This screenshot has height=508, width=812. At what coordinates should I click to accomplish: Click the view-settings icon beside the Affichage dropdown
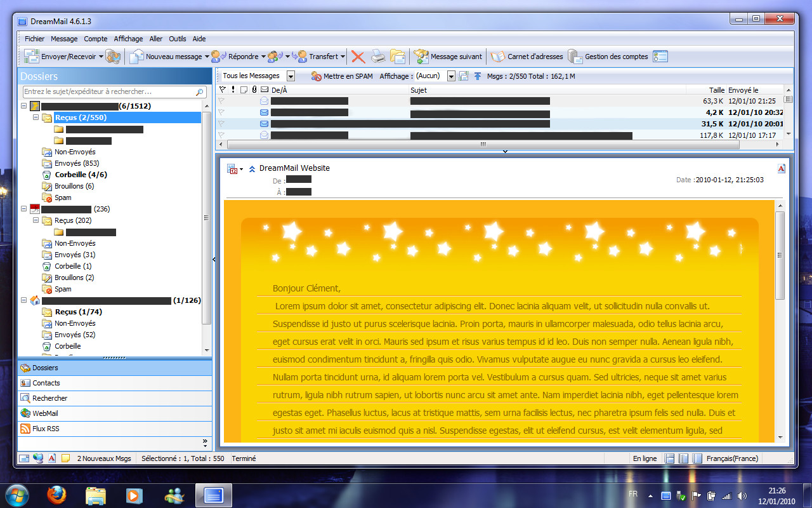click(x=464, y=76)
